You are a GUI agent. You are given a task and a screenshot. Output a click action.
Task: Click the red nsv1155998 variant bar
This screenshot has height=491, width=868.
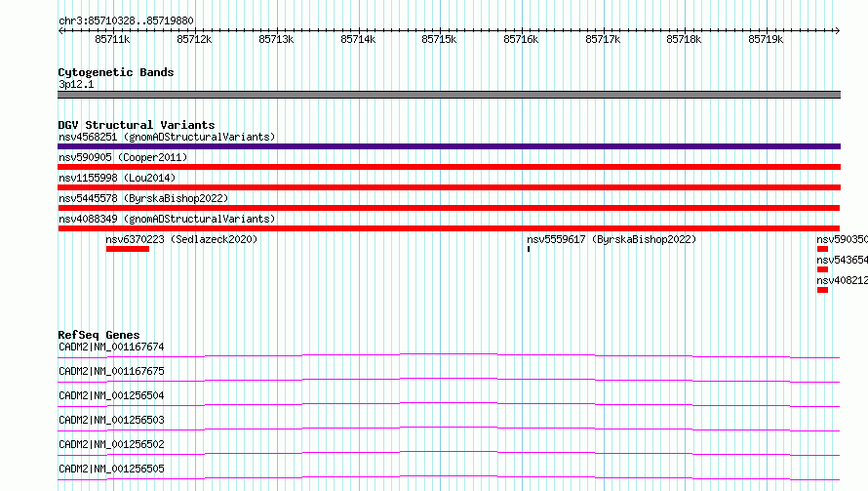449,187
